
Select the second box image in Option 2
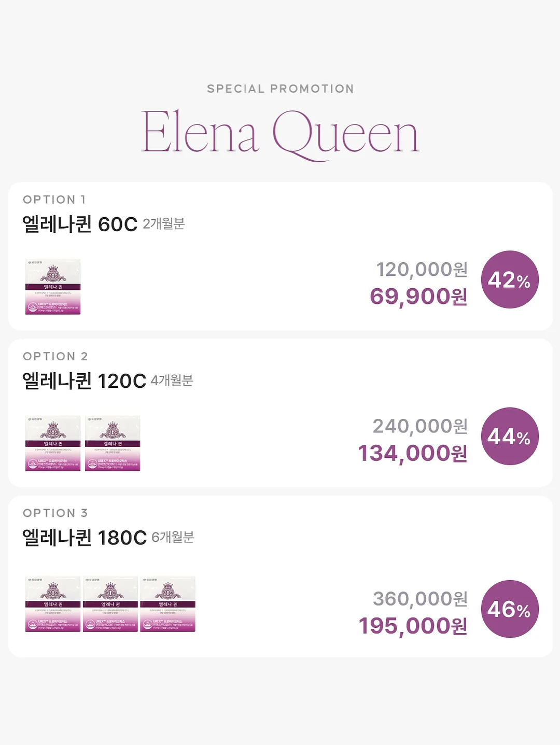113,443
